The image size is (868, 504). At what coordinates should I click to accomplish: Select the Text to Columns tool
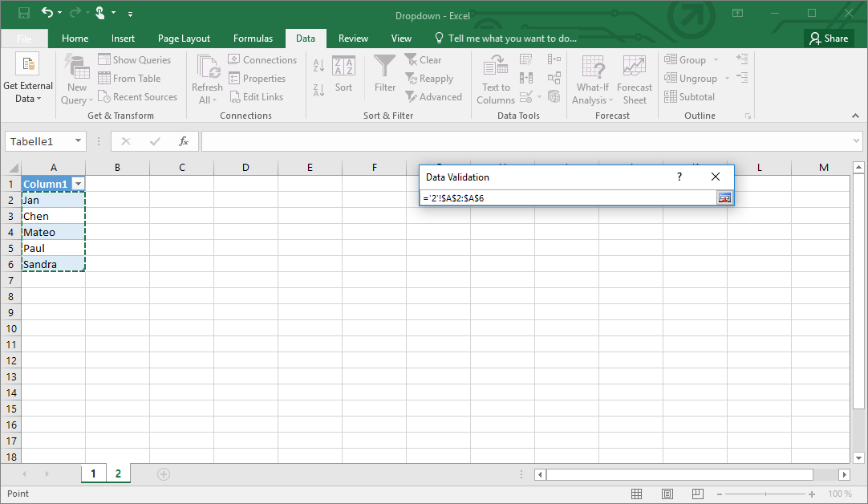tap(495, 78)
